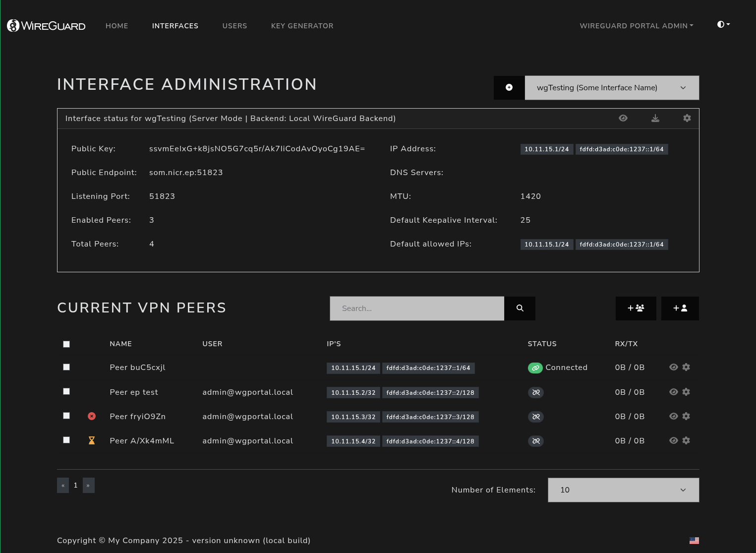Toggle the select-all peers checkbox

(x=66, y=344)
